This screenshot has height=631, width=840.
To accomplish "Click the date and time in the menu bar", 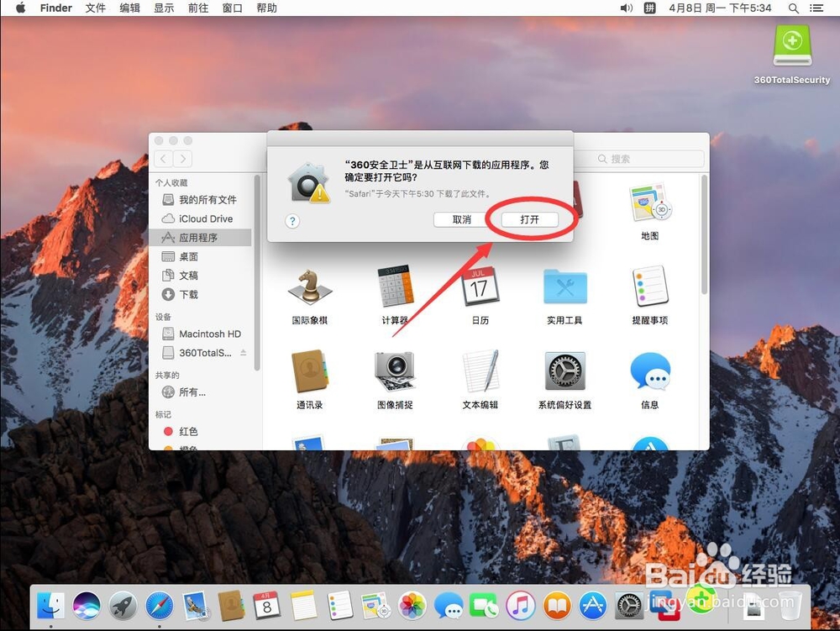I will 720,8.
